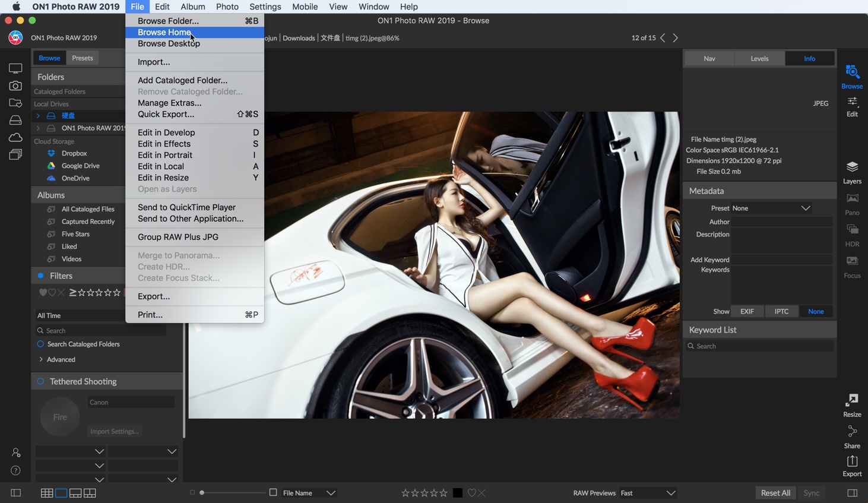Screen dimensions: 868x503
Task: Click the Reset All button
Action: [x=775, y=493]
